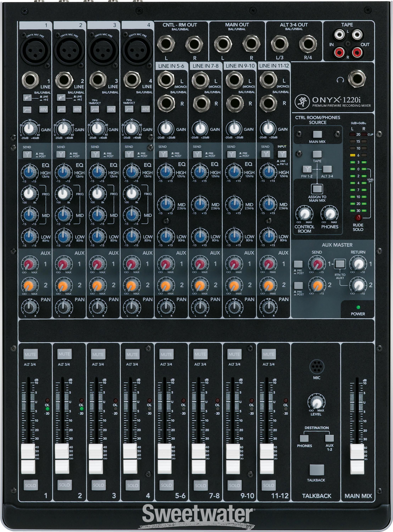The height and width of the screenshot is (532, 393).
Task: Switch channel 11-12 input to FW 1-2
Action: point(282,154)
